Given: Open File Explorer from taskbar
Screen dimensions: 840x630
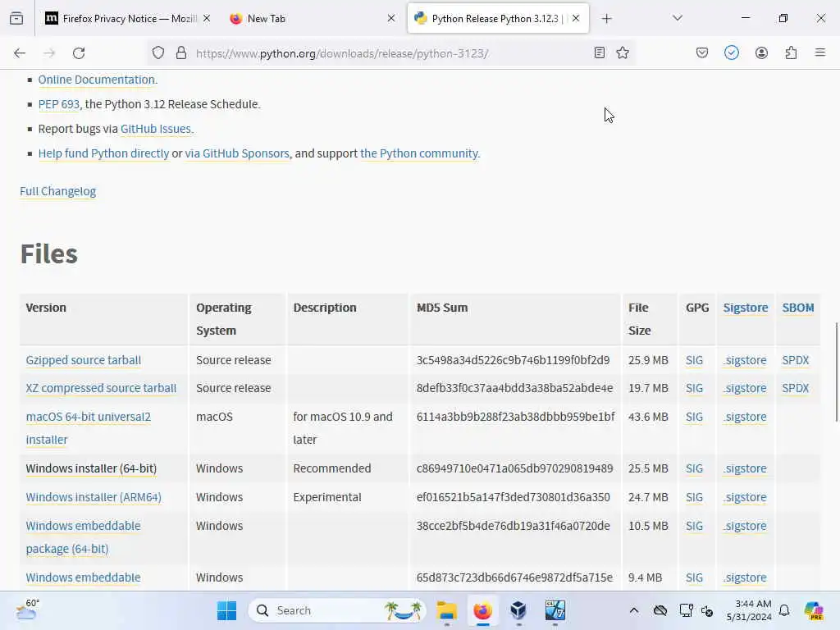Looking at the screenshot, I should coord(446,610).
